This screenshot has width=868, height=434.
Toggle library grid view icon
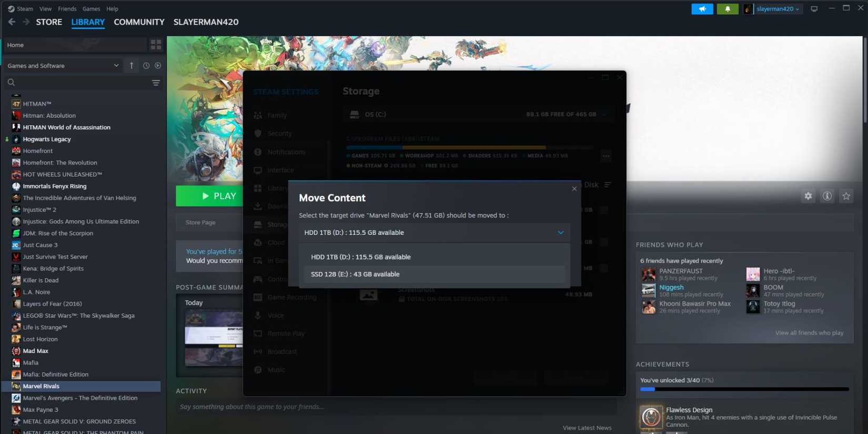[156, 45]
